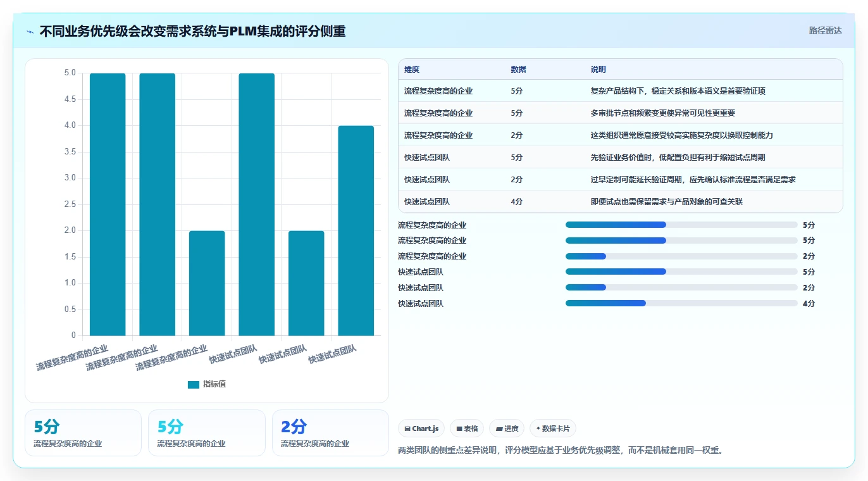The image size is (868, 481).
Task: Click the 说明 column header
Action: (598, 70)
